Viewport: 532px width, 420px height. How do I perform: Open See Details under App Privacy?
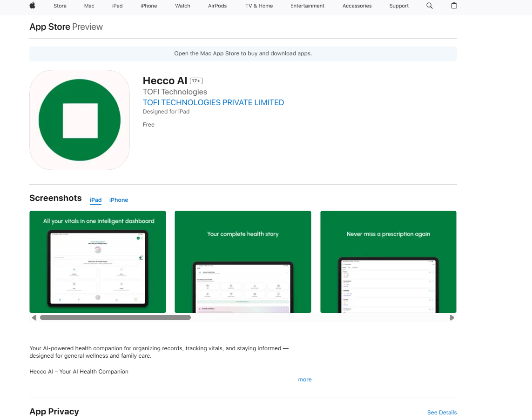tap(442, 413)
